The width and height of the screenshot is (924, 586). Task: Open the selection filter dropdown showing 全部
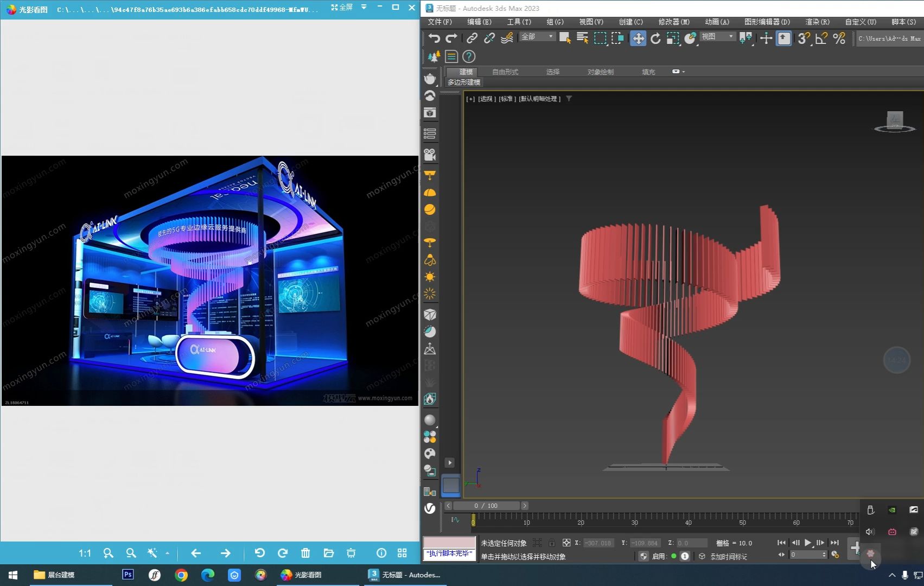(x=536, y=36)
